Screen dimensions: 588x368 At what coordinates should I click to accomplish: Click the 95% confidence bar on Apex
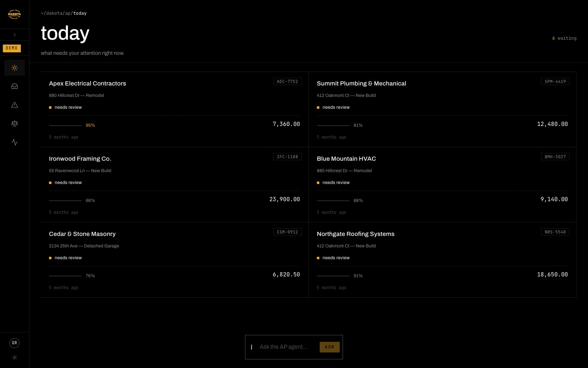(x=65, y=126)
